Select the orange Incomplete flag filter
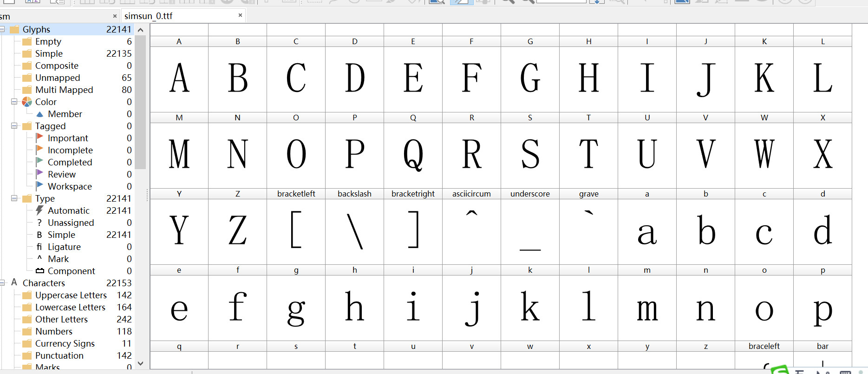Viewport: 868px width, 374px height. click(x=70, y=150)
